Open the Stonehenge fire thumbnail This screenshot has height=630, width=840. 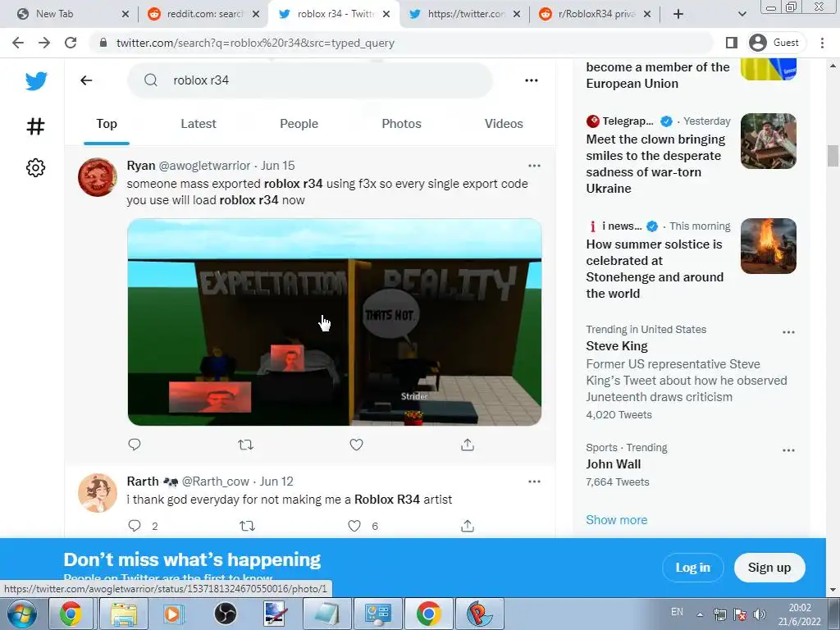point(768,246)
